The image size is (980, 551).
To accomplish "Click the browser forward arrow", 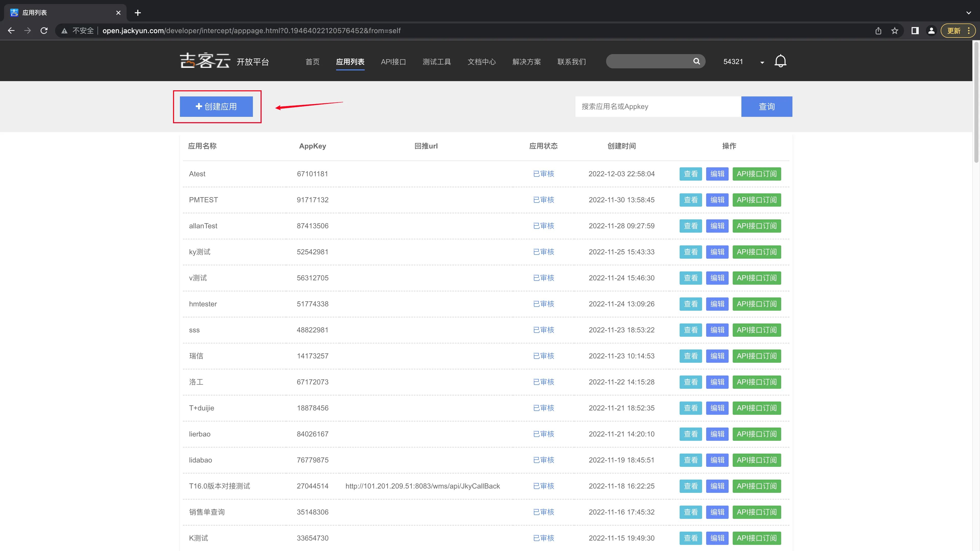I will click(27, 30).
